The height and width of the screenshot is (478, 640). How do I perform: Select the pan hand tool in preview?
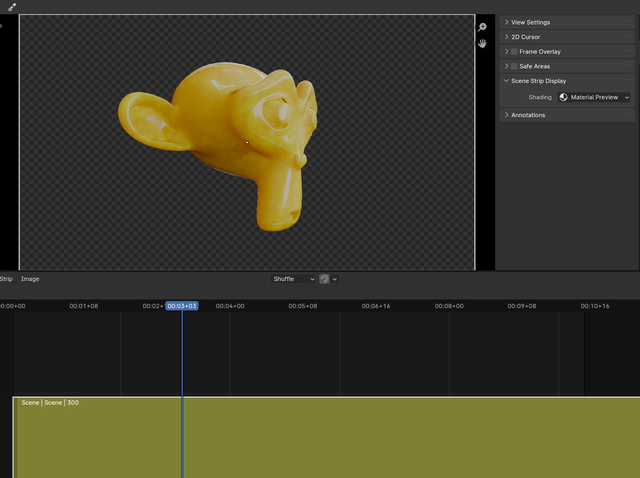482,43
